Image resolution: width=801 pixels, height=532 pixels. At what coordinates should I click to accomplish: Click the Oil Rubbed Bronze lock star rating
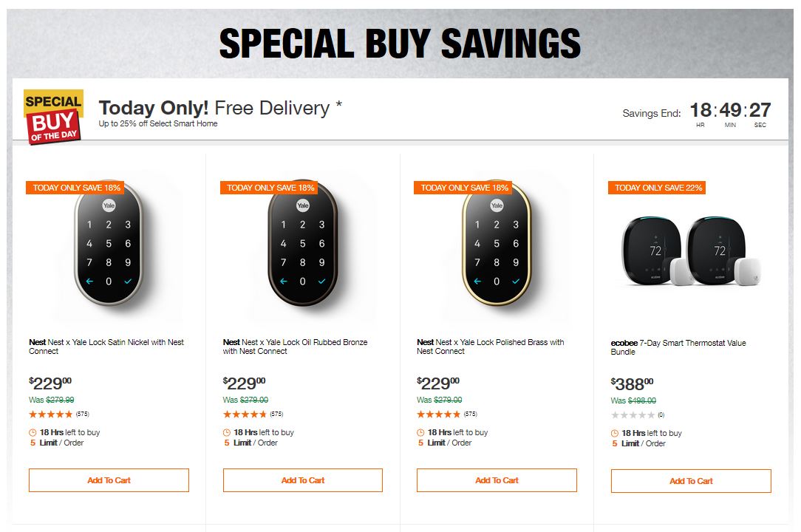tap(245, 414)
